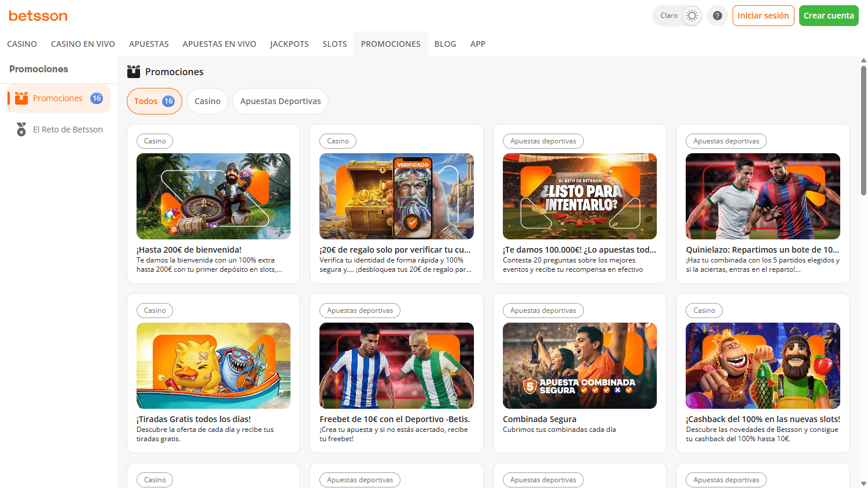Select the PROMOCIONES tab

tap(391, 44)
